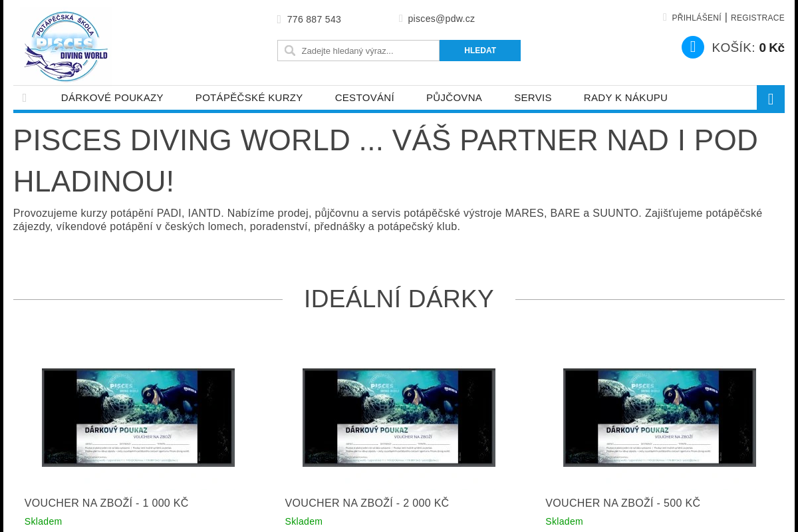Click Voucher na zboží - 2 000 Kč title
This screenshot has height=532, width=798.
click(367, 503)
